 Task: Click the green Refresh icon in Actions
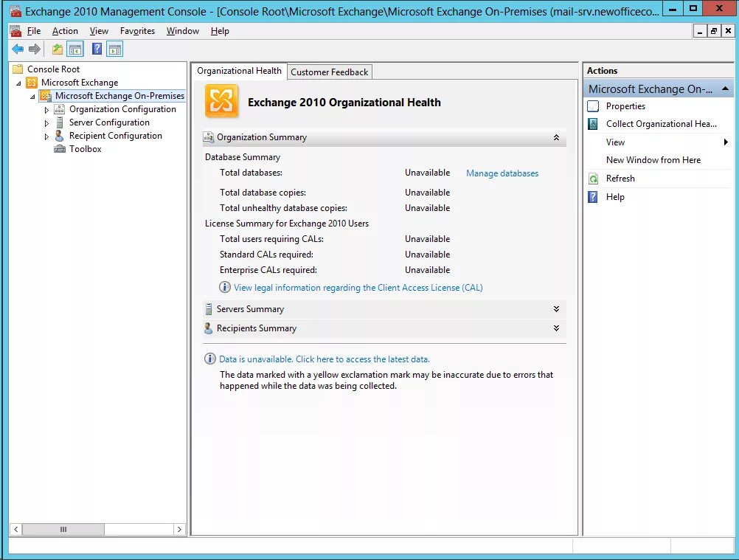click(594, 179)
